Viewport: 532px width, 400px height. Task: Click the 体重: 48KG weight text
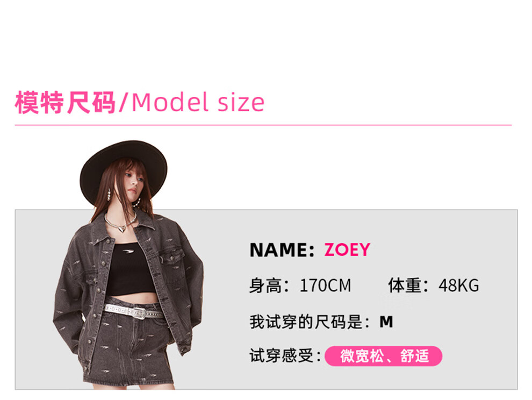[x=434, y=285]
